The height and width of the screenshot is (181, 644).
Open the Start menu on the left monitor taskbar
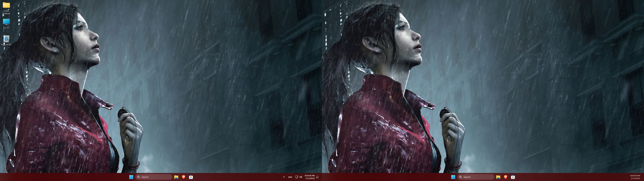tap(131, 177)
